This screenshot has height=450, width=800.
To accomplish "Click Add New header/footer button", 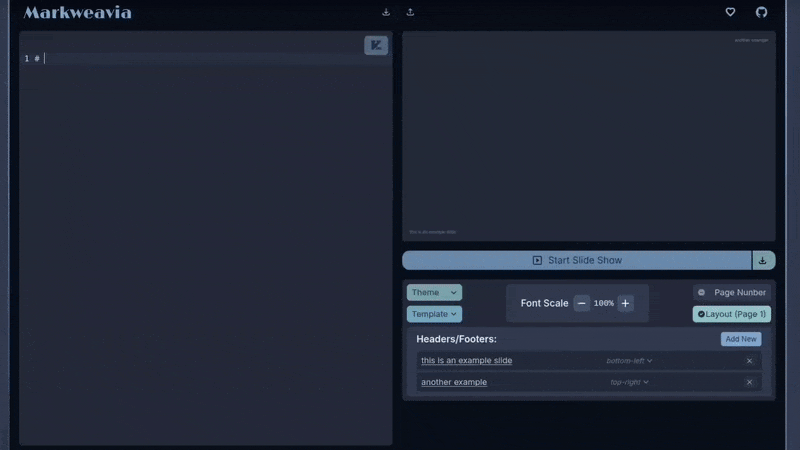I will pos(741,339).
